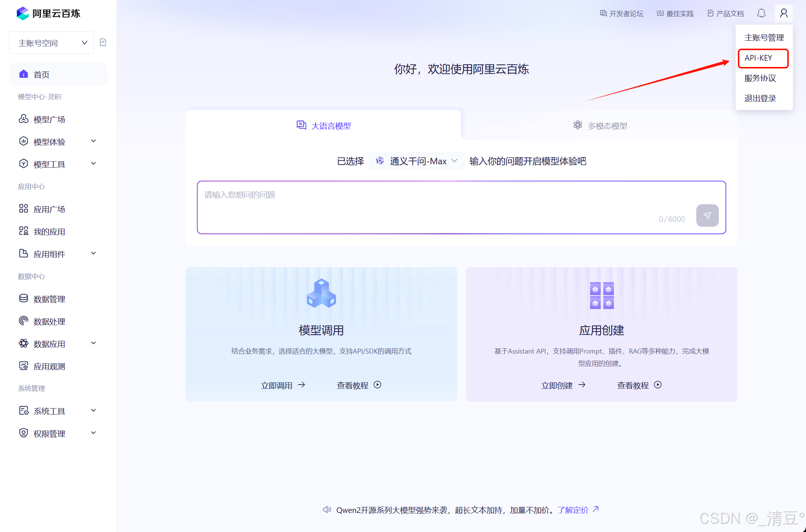Click 立即调用 in 模型调用 card
The height and width of the screenshot is (532, 806).
pos(283,385)
